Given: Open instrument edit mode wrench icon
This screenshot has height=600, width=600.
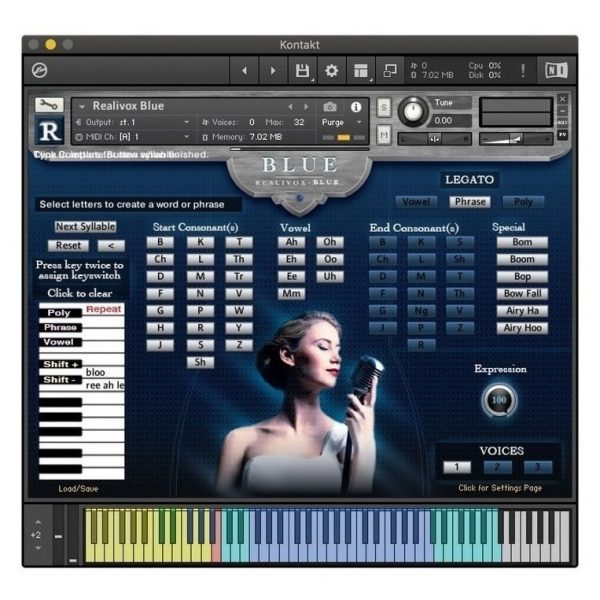Looking at the screenshot, I should [x=49, y=104].
